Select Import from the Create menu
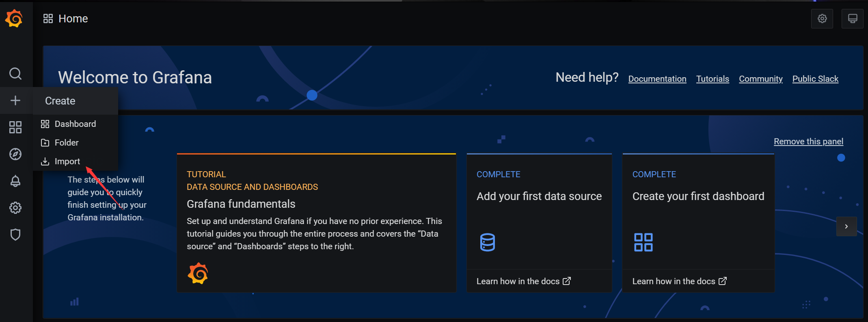The height and width of the screenshot is (322, 868). click(76, 161)
